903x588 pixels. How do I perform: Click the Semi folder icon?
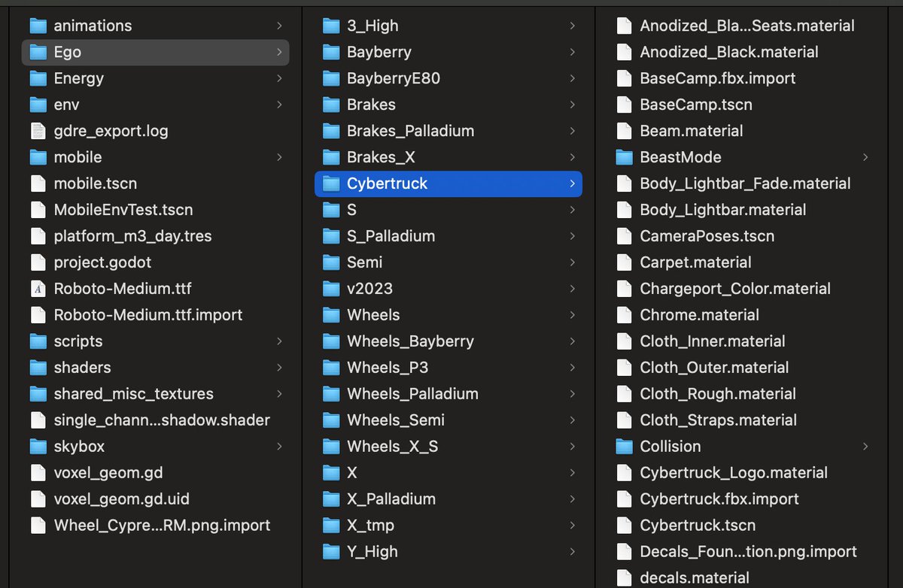pyautogui.click(x=331, y=262)
